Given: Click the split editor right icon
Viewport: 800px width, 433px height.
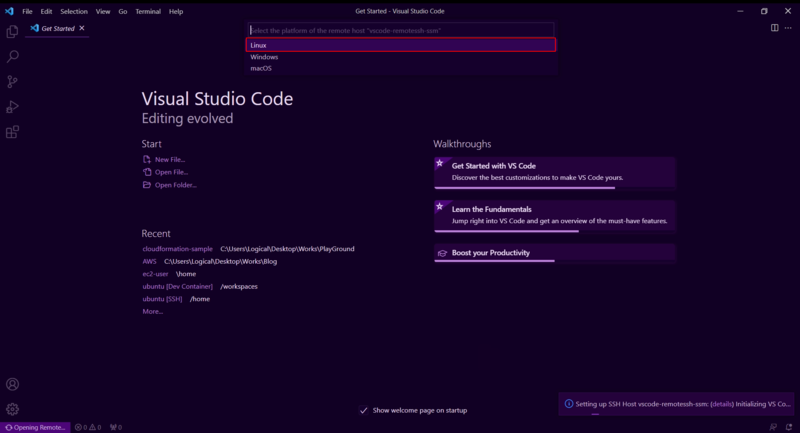Looking at the screenshot, I should [774, 28].
